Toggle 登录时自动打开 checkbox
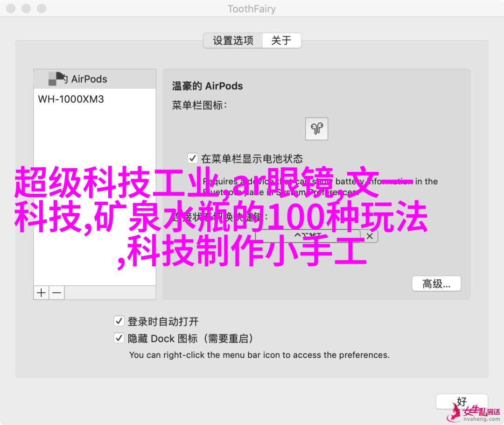 coord(119,321)
